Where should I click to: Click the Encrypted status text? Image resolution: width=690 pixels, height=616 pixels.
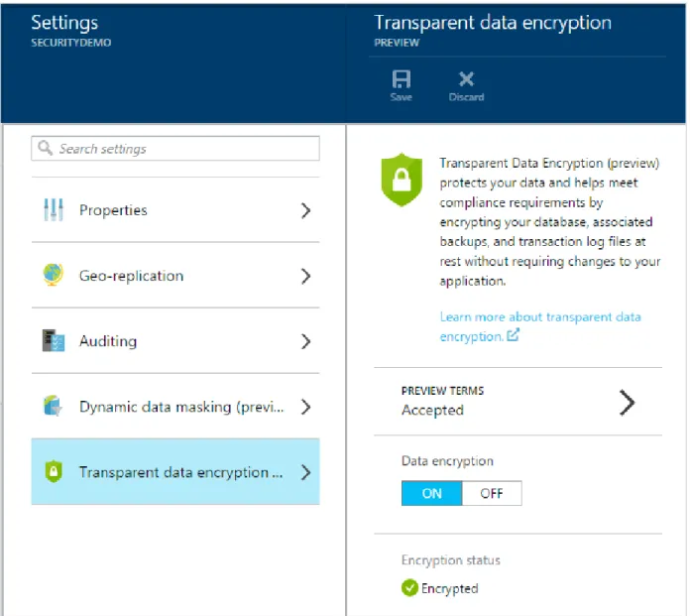(449, 588)
